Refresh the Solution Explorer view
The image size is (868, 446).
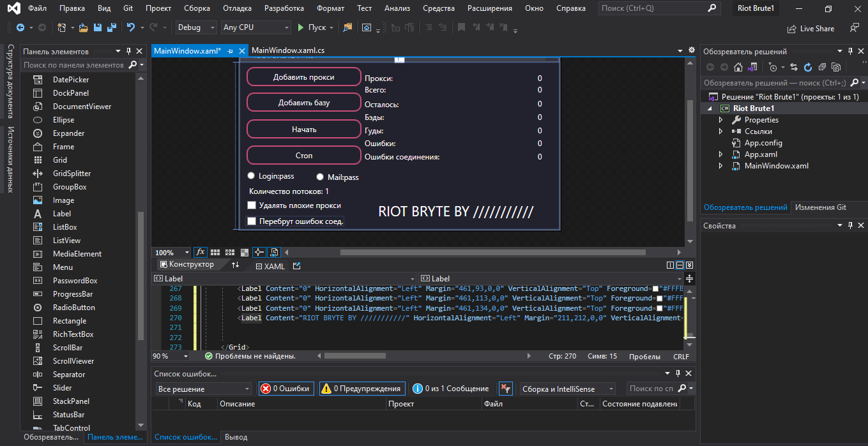pyautogui.click(x=807, y=67)
